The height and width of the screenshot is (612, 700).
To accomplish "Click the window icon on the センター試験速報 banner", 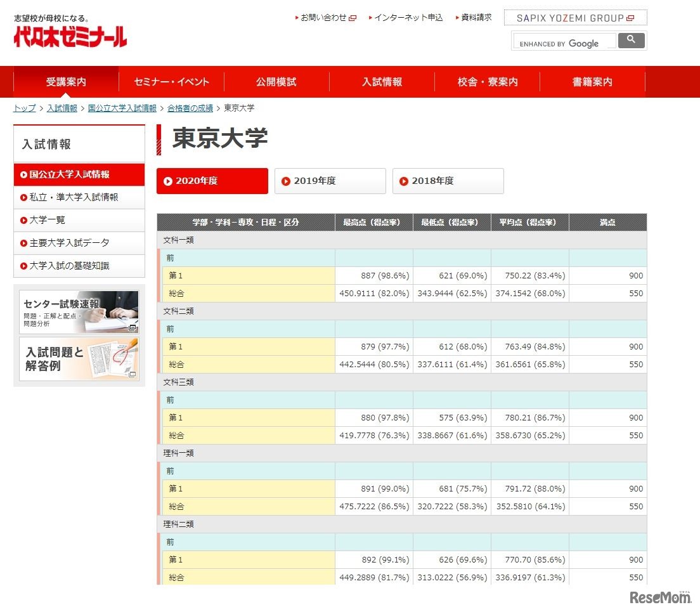I will tap(133, 329).
